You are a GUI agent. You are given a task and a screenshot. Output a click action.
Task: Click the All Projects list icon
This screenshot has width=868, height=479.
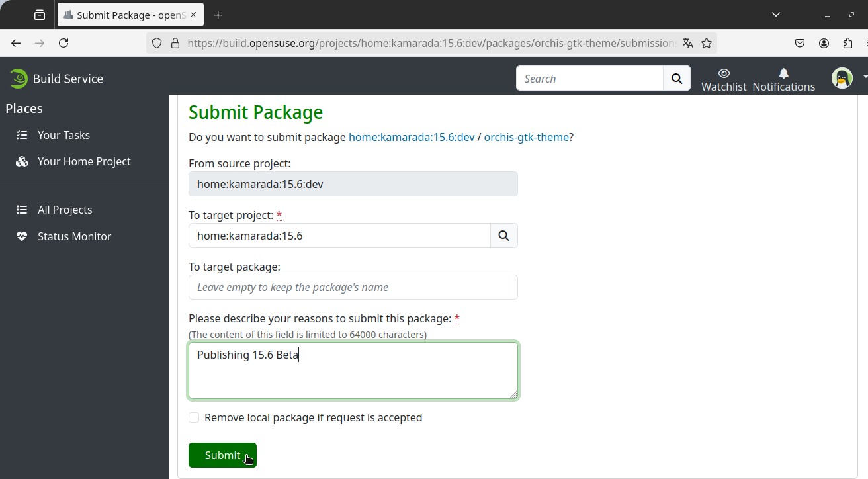[22, 210]
